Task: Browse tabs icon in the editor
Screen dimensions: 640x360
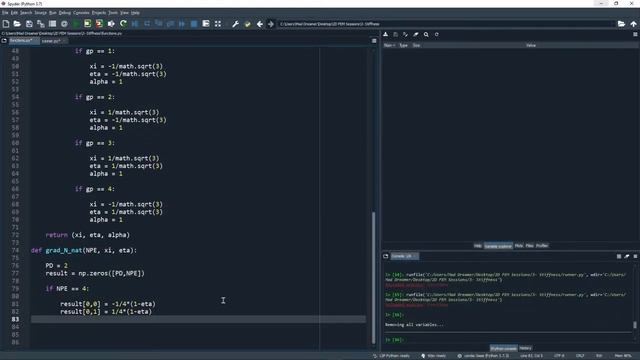Action: click(4, 41)
